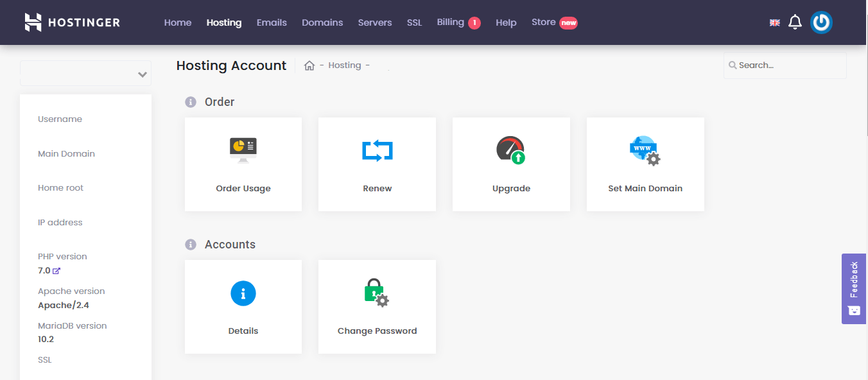Image resolution: width=868 pixels, height=380 pixels.
Task: Click the PHP version 7.0 external link
Action: coord(56,271)
